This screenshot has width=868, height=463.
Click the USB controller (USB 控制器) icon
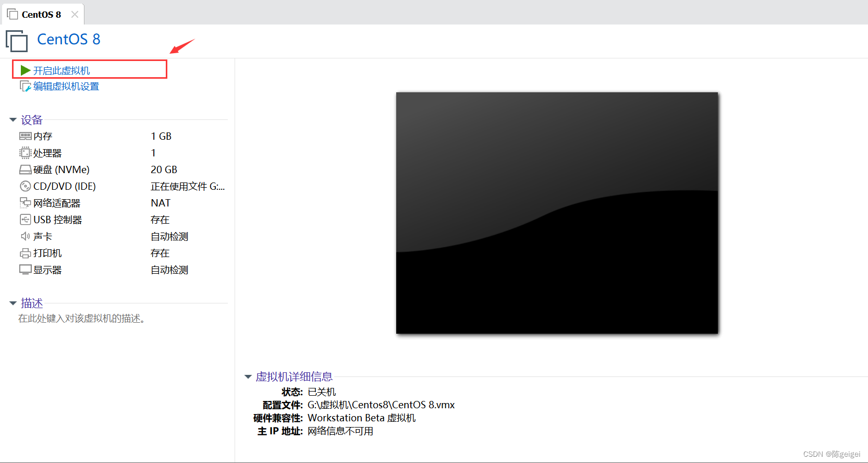click(26, 220)
